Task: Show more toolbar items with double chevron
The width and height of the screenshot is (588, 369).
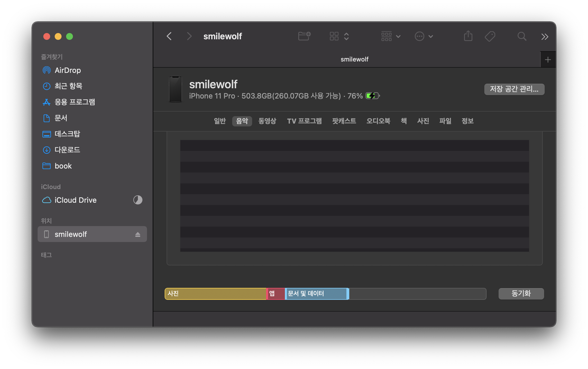Action: 544,36
